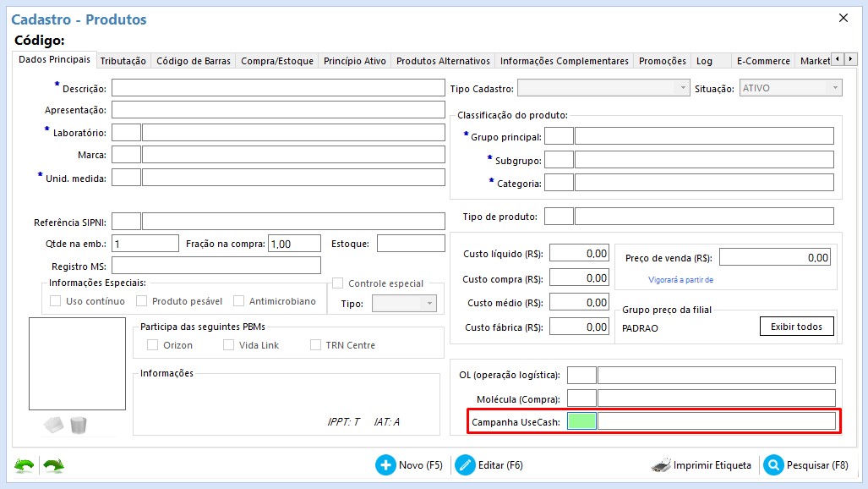This screenshot has height=489, width=868.
Task: Click the trash bin icon under image box
Action: [x=79, y=425]
